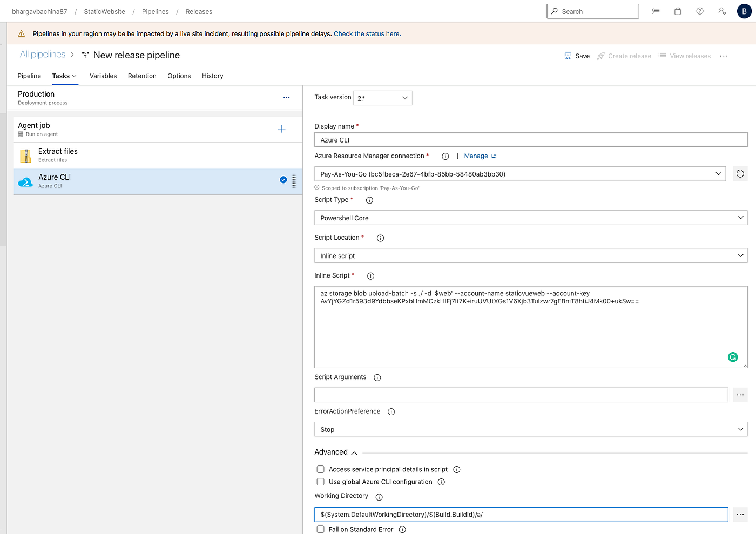The image size is (756, 534).
Task: Check Use global Azure CLI configuration
Action: point(320,482)
